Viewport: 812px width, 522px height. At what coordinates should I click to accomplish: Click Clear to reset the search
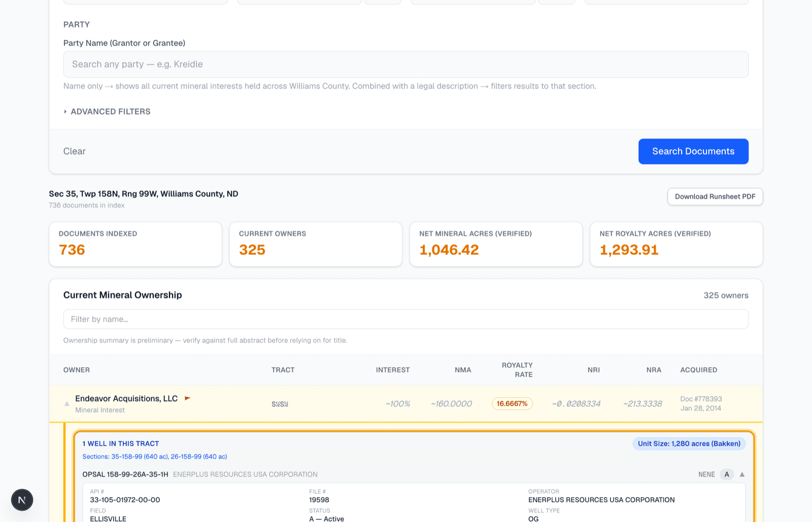coord(75,151)
